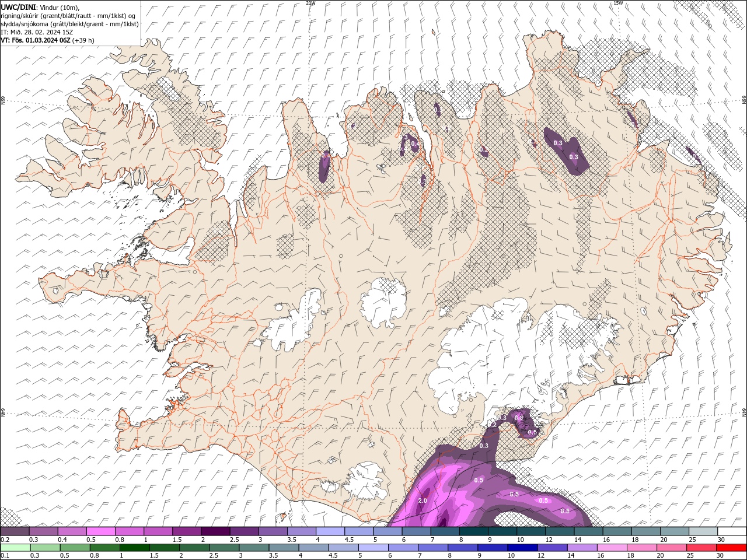
Task: Select the light lavender 4 mm snow swatch
Action: [x=330, y=531]
